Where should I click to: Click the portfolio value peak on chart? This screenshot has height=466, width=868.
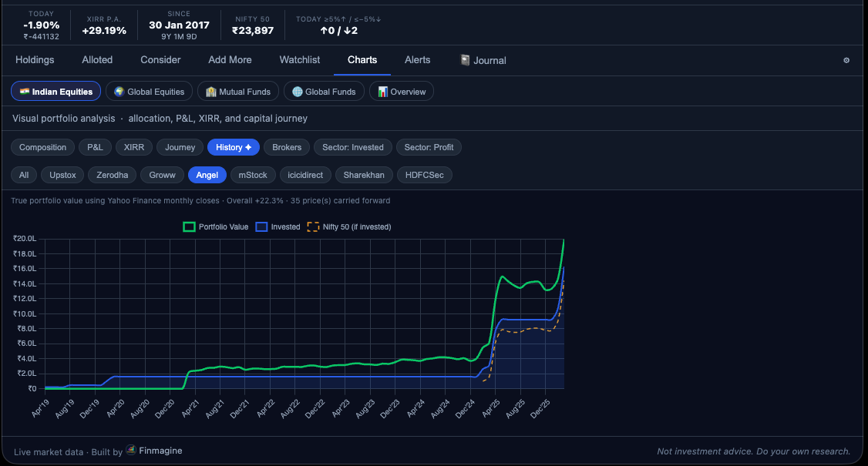[564, 240]
